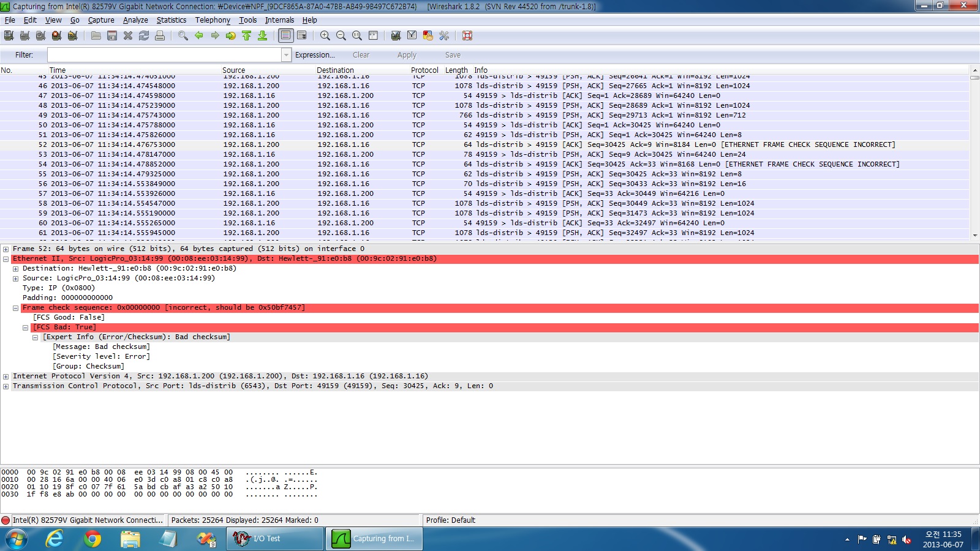Click the Expression... button

315,55
